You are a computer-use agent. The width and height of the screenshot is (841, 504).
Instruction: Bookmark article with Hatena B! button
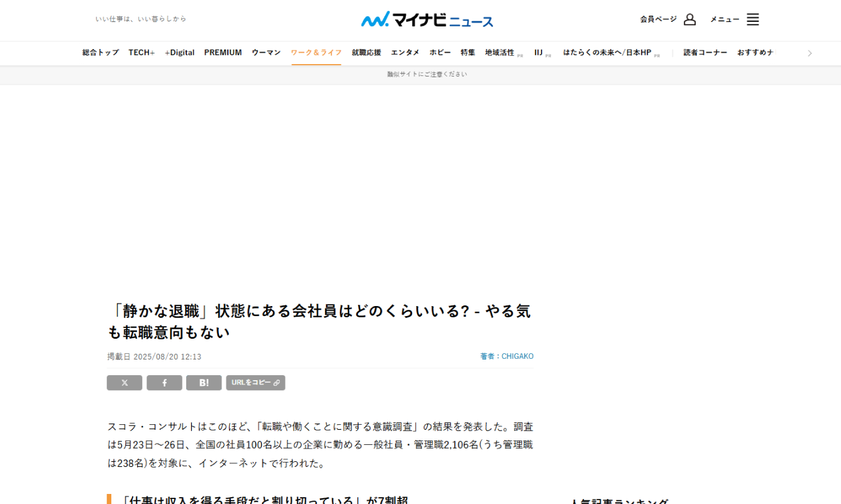(204, 383)
